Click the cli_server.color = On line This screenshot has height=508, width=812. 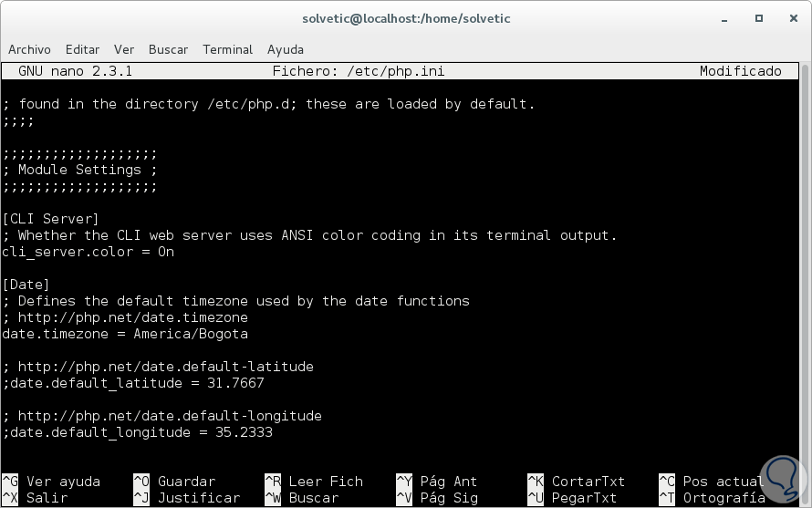coord(88,252)
